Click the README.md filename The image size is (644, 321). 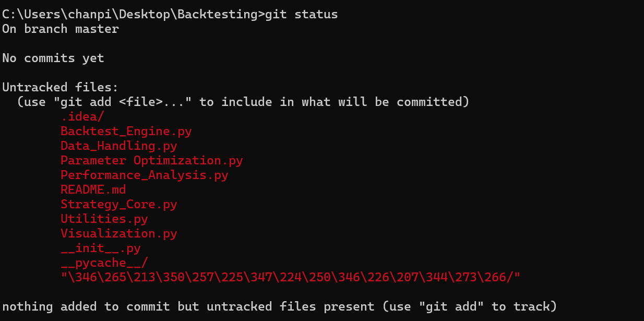[93, 189]
